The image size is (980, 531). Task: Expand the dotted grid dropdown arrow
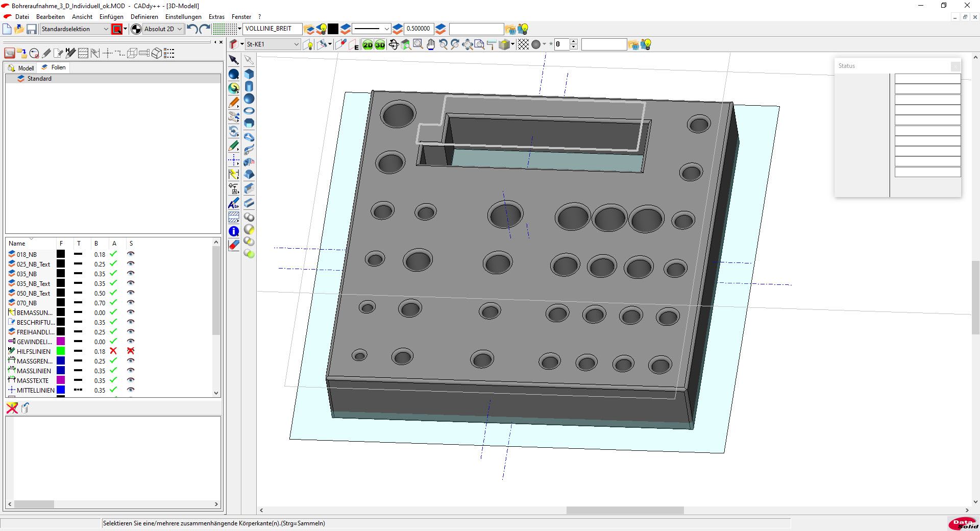(239, 29)
